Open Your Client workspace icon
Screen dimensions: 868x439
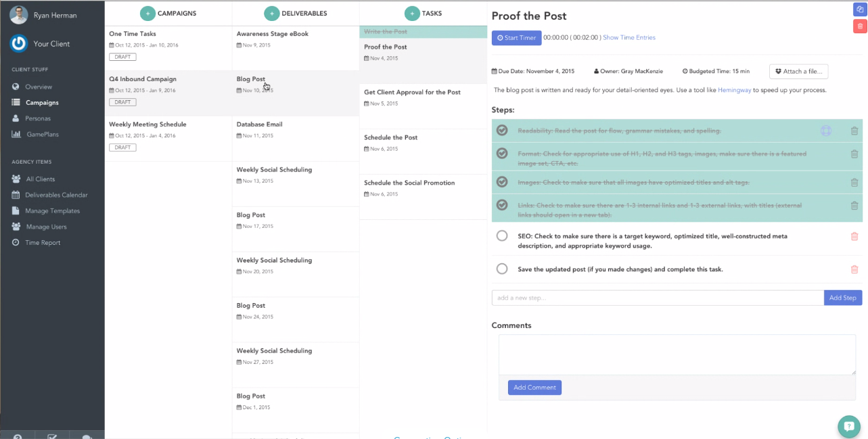coord(18,43)
